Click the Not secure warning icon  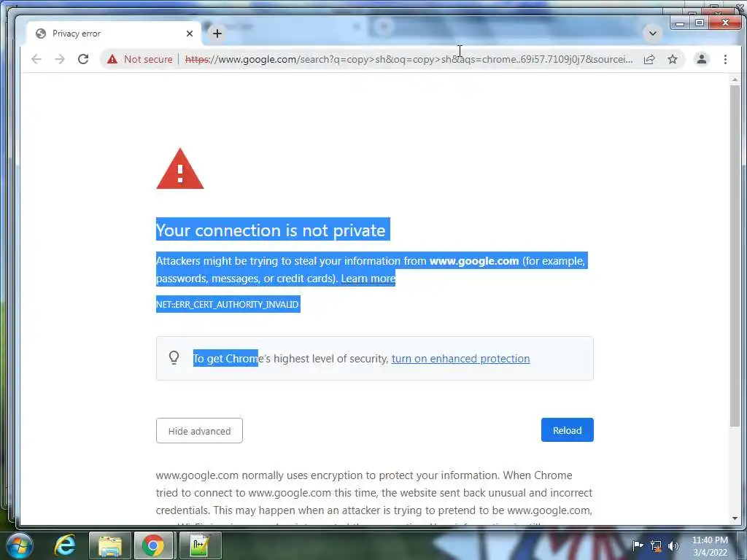(x=112, y=59)
